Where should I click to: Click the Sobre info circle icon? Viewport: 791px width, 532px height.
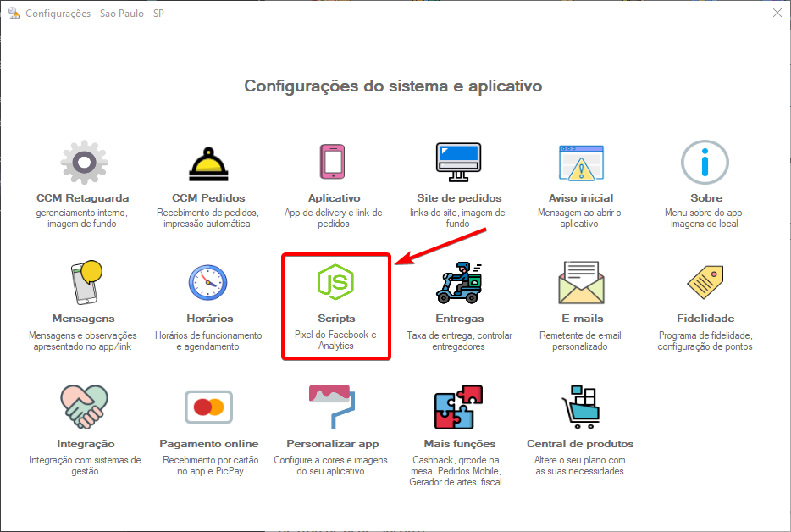point(705,163)
